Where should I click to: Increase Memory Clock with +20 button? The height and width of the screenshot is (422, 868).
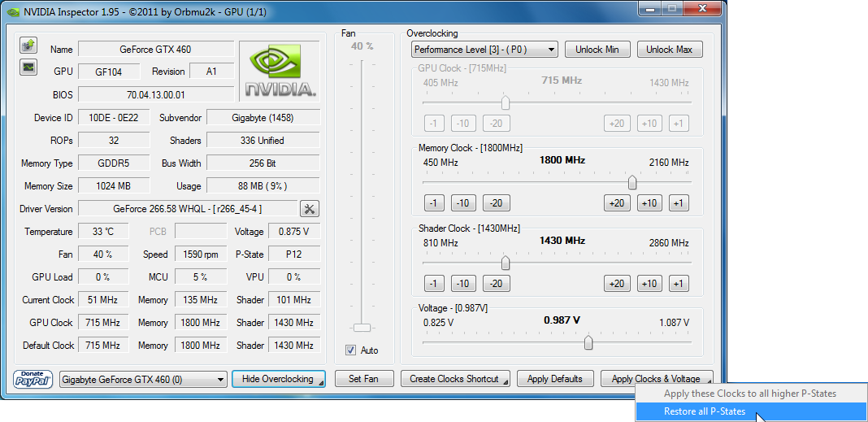[617, 203]
